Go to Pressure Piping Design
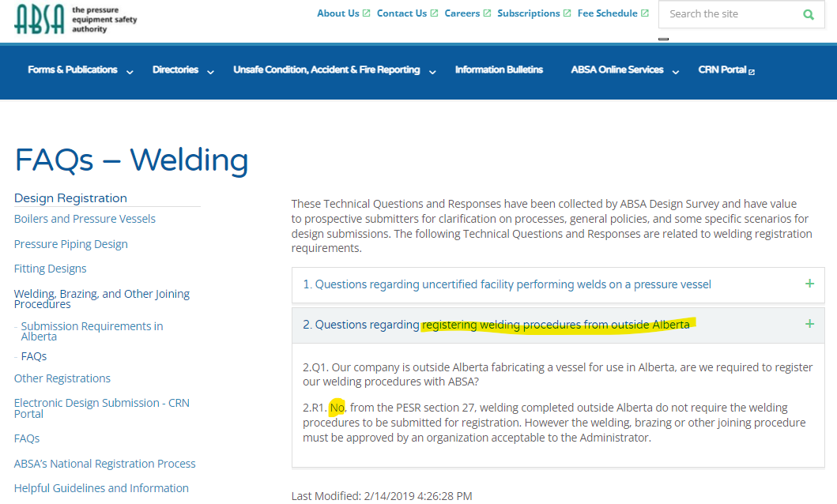 pyautogui.click(x=71, y=244)
